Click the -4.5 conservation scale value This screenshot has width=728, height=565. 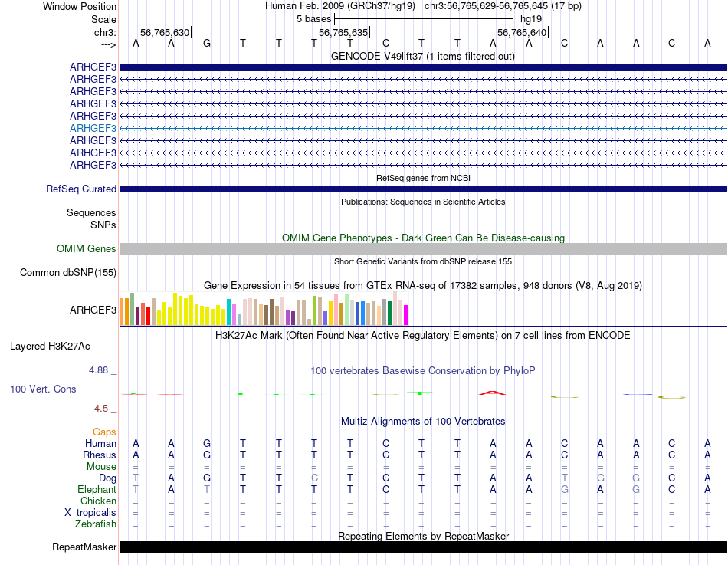[100, 409]
